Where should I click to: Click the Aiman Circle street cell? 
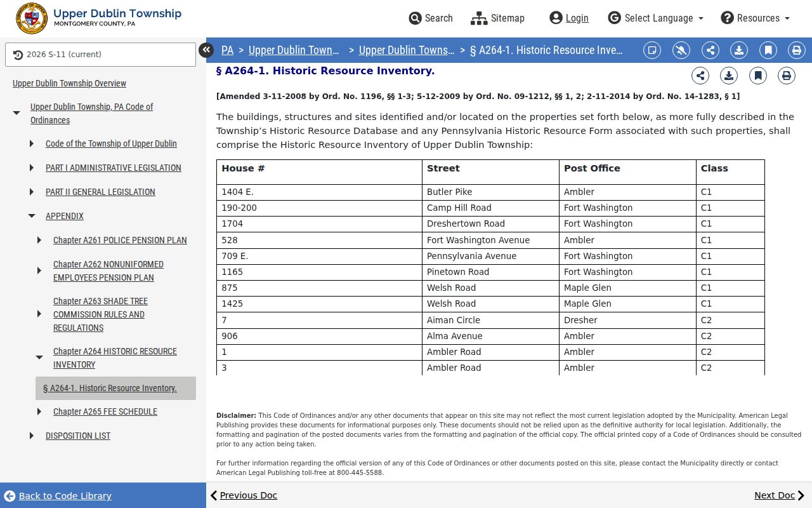[x=490, y=320]
